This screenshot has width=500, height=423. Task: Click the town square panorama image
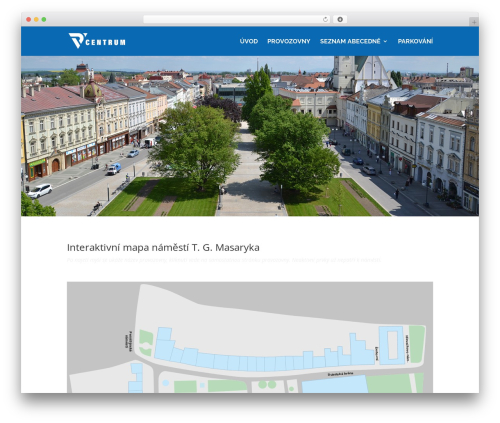(x=250, y=136)
